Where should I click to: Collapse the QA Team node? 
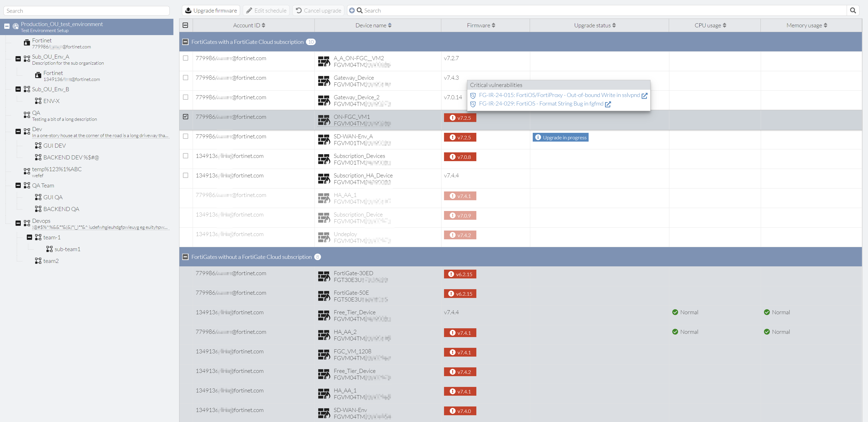point(18,185)
